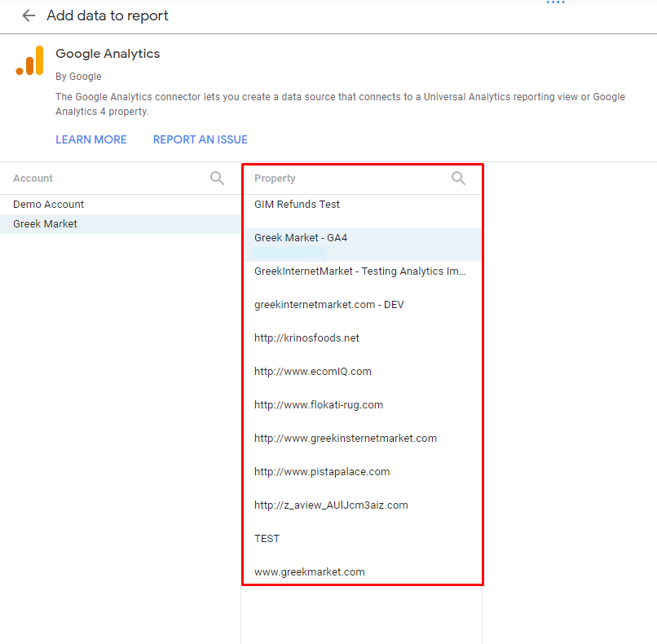Click the back arrow icon
This screenshot has width=657, height=644.
[x=29, y=15]
